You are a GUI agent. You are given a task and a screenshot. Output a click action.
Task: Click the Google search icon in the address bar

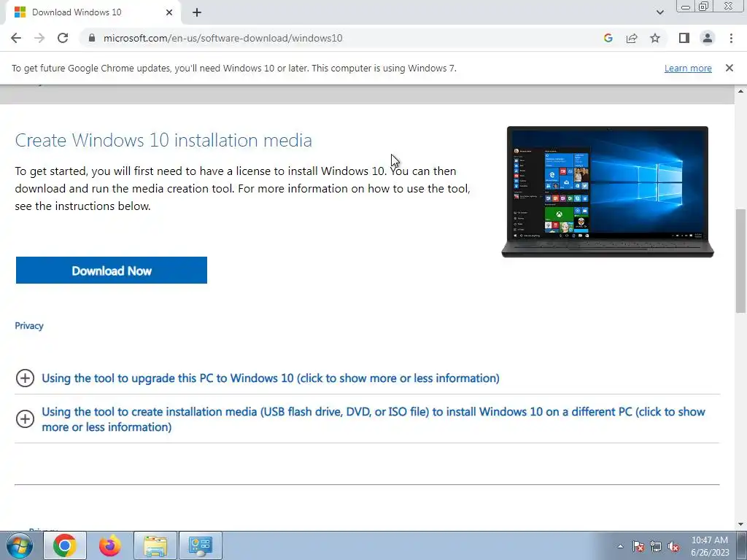608,38
